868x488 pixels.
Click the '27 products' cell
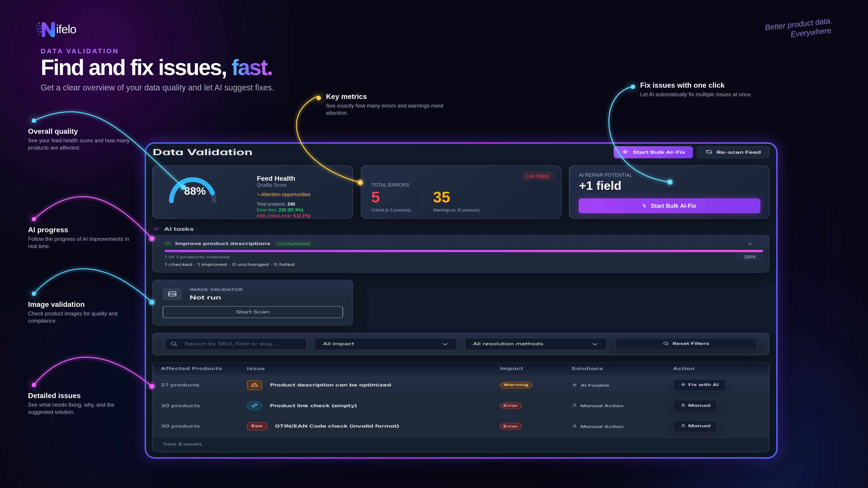pyautogui.click(x=180, y=385)
